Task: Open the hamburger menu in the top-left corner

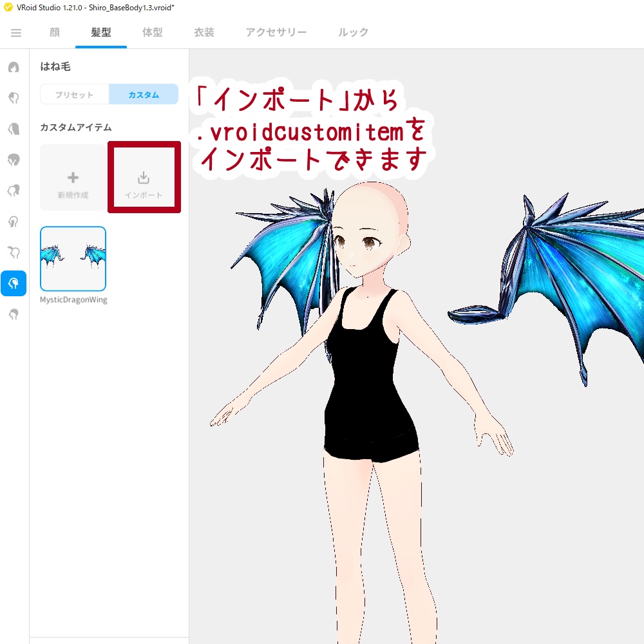Action: pyautogui.click(x=15, y=32)
